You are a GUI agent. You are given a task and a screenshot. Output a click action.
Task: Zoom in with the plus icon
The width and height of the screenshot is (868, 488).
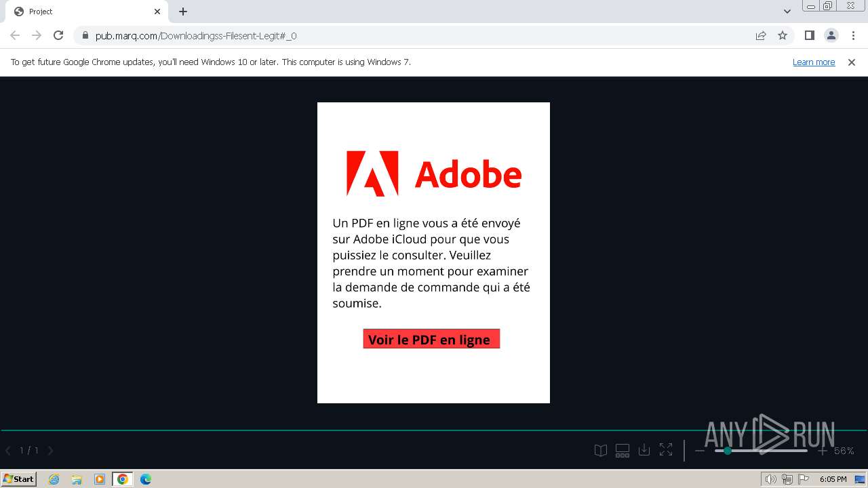[x=823, y=451]
